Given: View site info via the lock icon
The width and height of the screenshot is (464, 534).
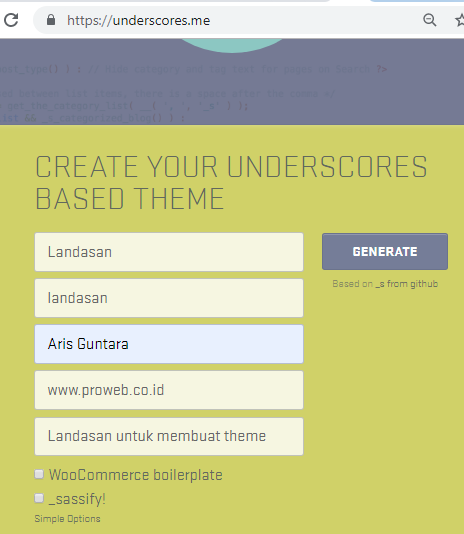Looking at the screenshot, I should pos(51,20).
